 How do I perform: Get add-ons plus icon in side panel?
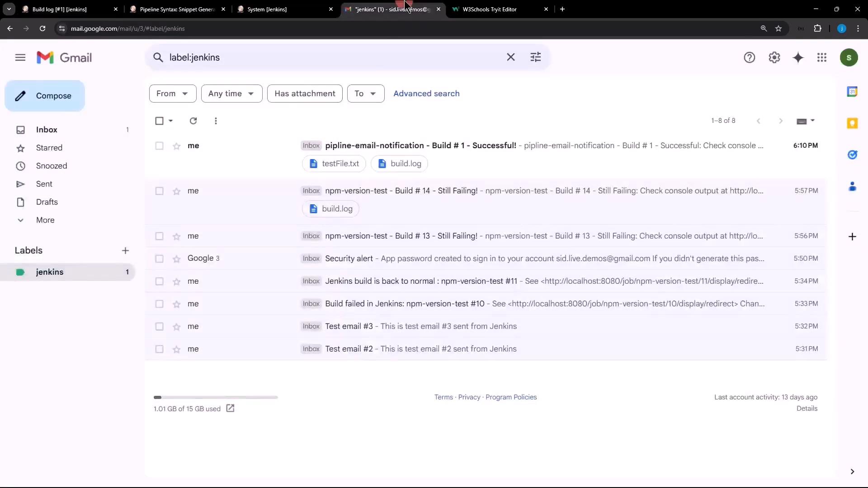click(x=852, y=236)
